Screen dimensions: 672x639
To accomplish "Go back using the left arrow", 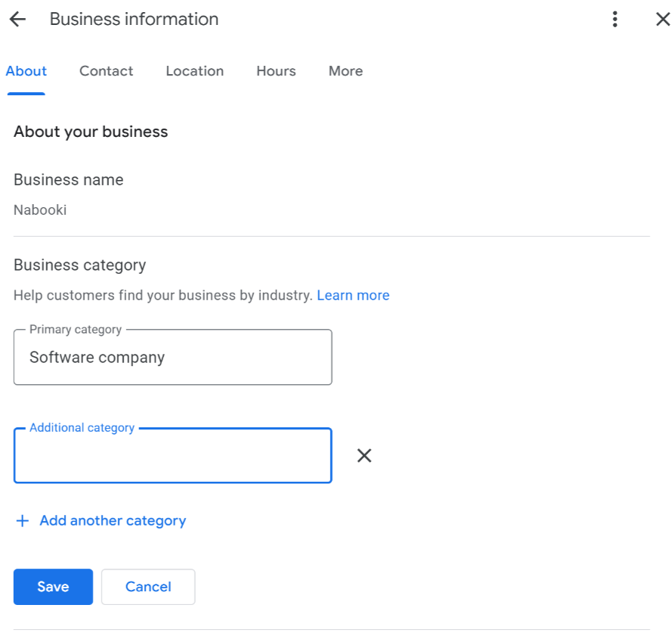I will [17, 20].
